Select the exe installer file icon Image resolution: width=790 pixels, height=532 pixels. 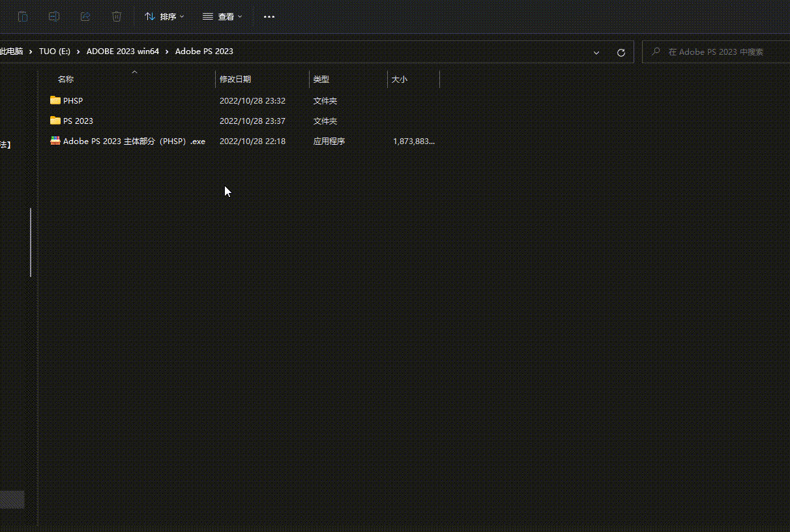point(55,141)
